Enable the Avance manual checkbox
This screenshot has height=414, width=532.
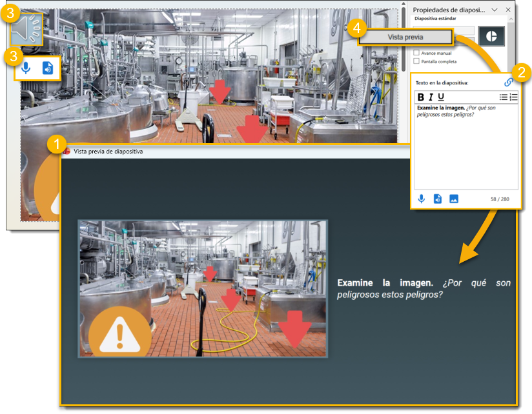pyautogui.click(x=416, y=53)
